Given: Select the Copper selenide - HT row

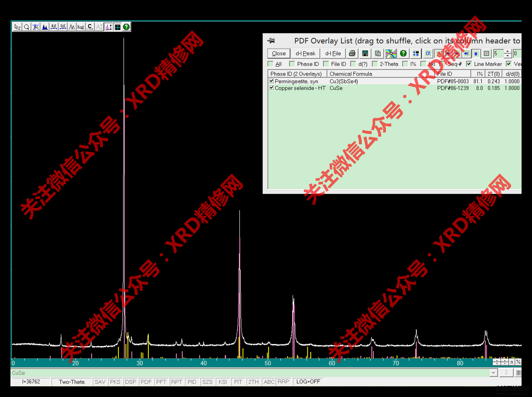Looking at the screenshot, I should 300,88.
